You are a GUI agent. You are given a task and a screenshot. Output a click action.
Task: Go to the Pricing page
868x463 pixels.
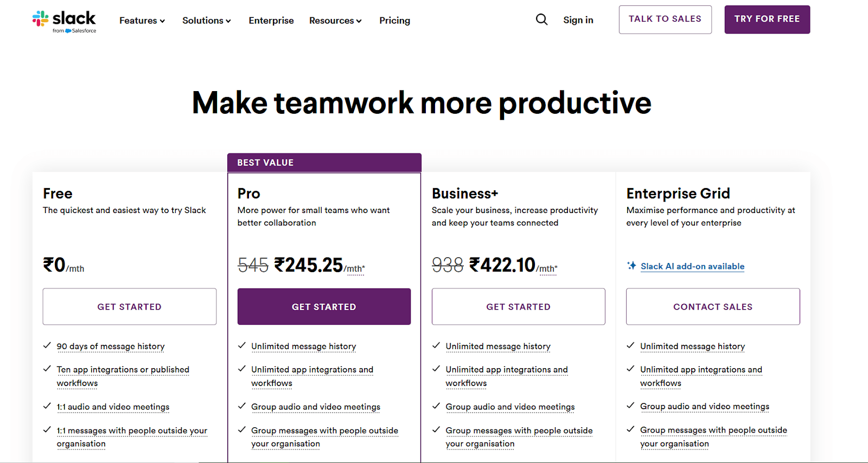tap(394, 21)
